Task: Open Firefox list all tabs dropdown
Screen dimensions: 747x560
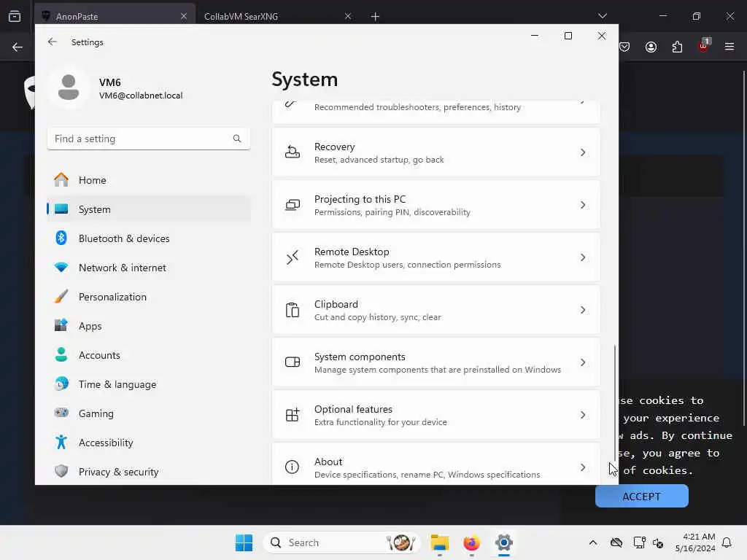Action: pos(602,16)
